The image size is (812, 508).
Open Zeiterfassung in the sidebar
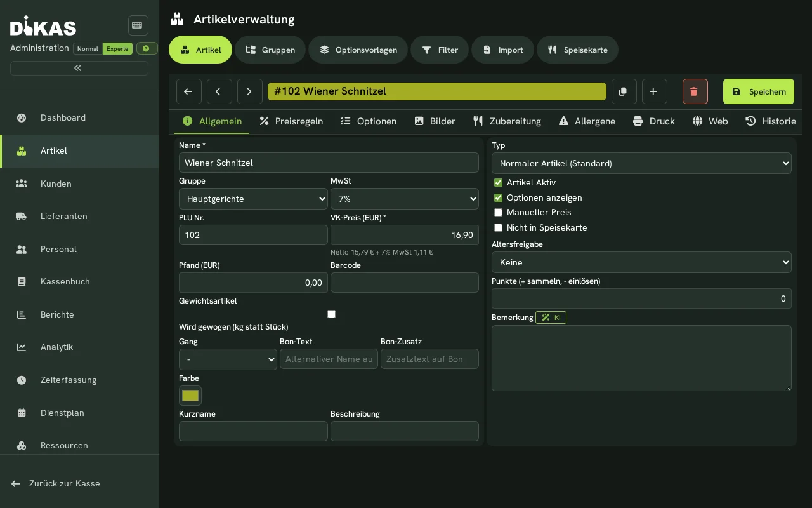(x=79, y=380)
